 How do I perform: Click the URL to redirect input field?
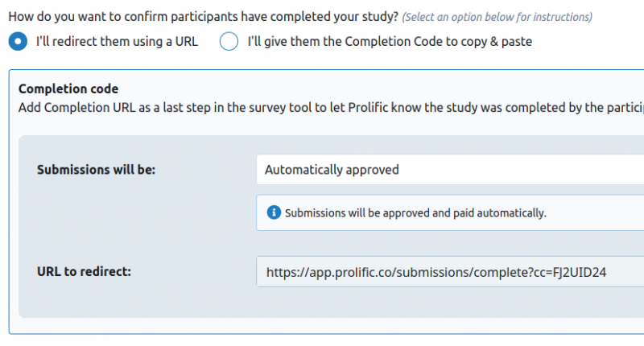[449, 273]
